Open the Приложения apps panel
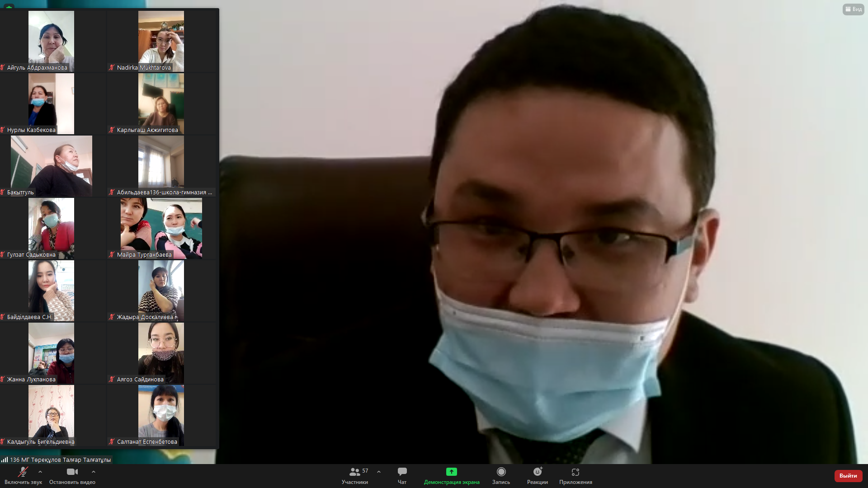This screenshot has height=488, width=868. pos(575,475)
